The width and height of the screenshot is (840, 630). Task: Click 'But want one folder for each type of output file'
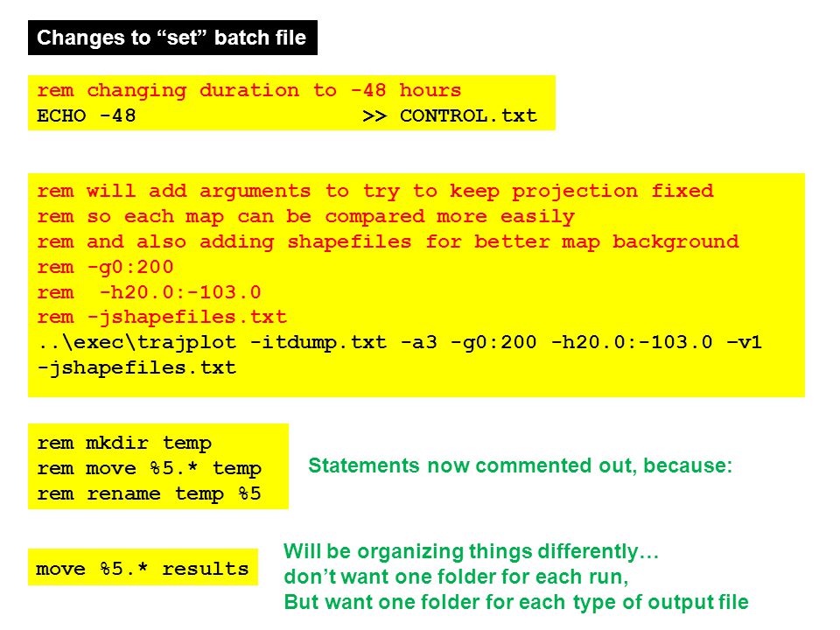[516, 603]
